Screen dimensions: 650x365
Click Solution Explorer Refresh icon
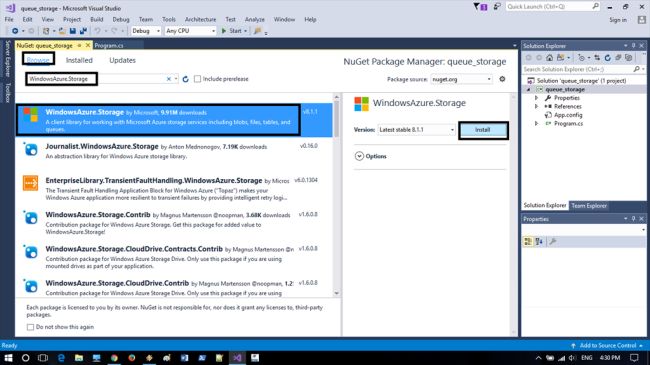point(607,58)
